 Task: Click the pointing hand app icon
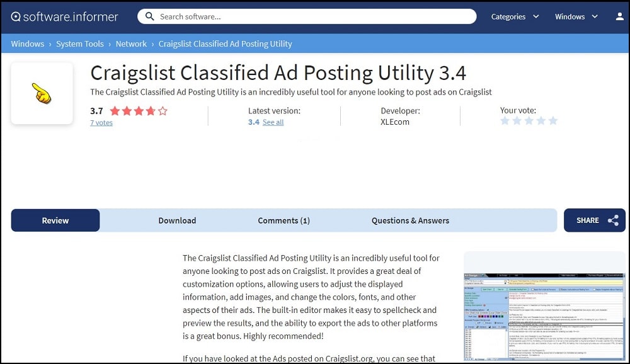(x=42, y=93)
